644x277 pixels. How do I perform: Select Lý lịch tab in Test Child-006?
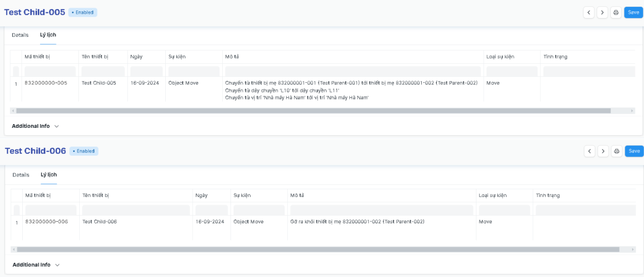(49, 175)
